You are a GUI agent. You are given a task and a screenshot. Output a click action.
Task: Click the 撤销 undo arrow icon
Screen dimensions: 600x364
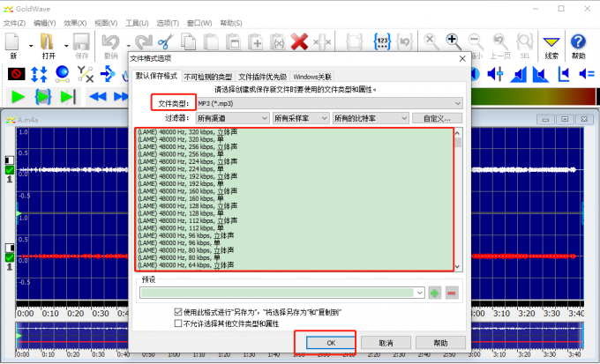(110, 41)
